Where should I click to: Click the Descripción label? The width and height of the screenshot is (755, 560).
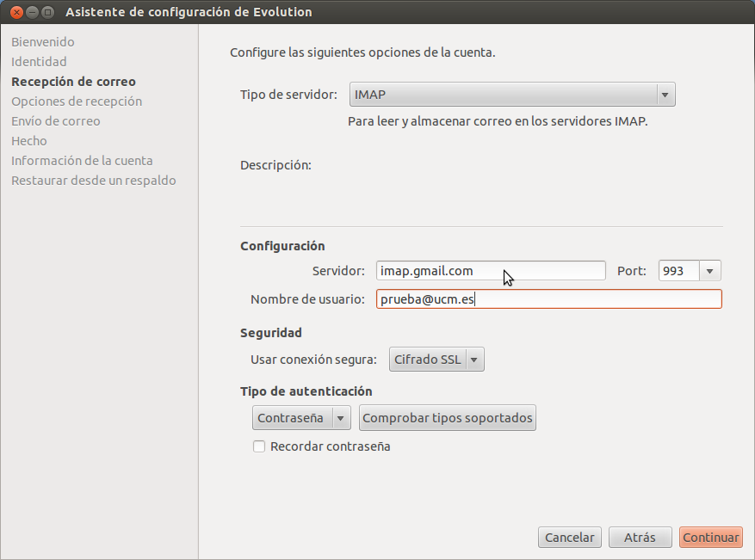click(275, 165)
